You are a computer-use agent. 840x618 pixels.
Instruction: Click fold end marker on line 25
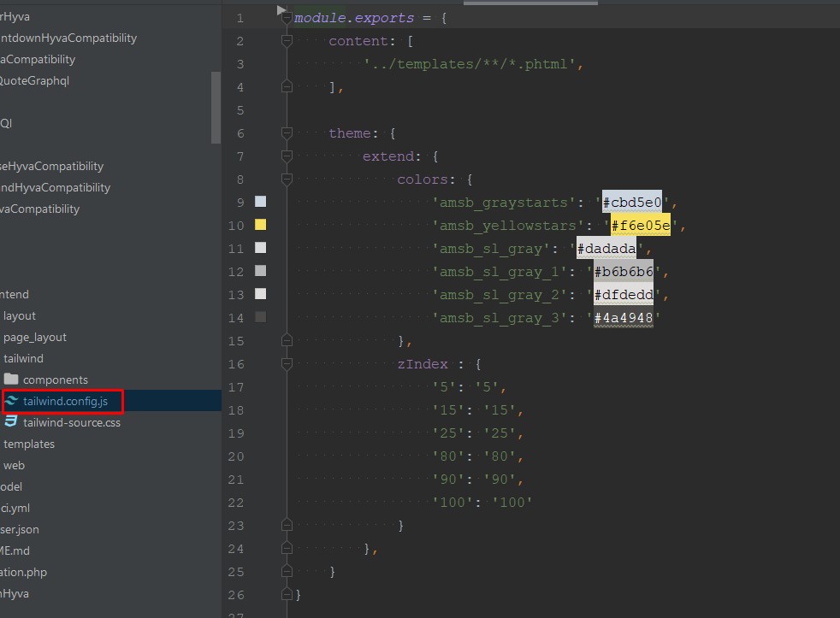287,571
